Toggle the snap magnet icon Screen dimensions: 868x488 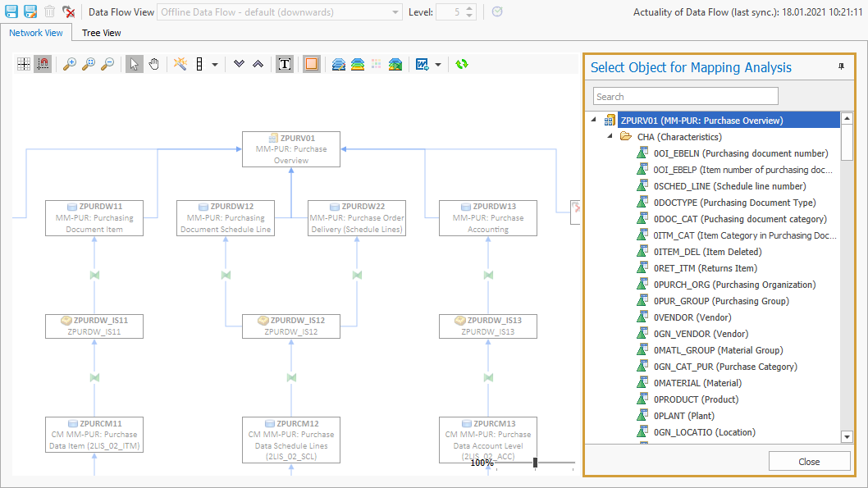pos(42,64)
